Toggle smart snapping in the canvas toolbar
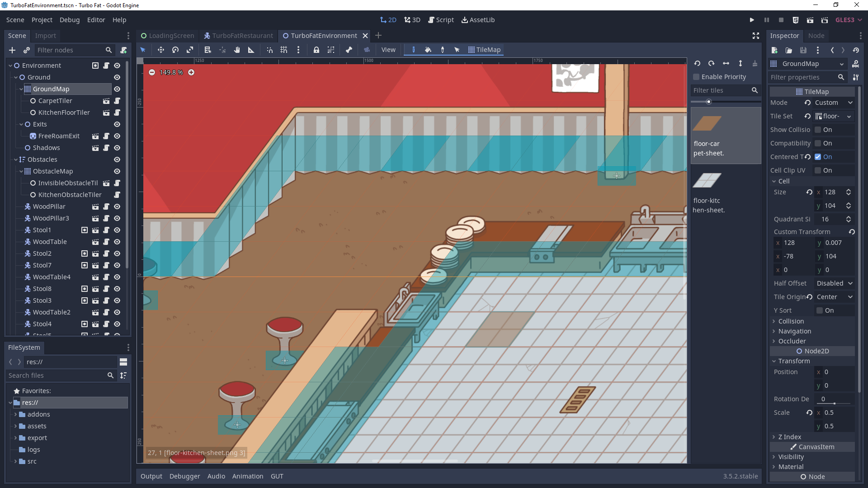This screenshot has width=868, height=488. [x=270, y=50]
